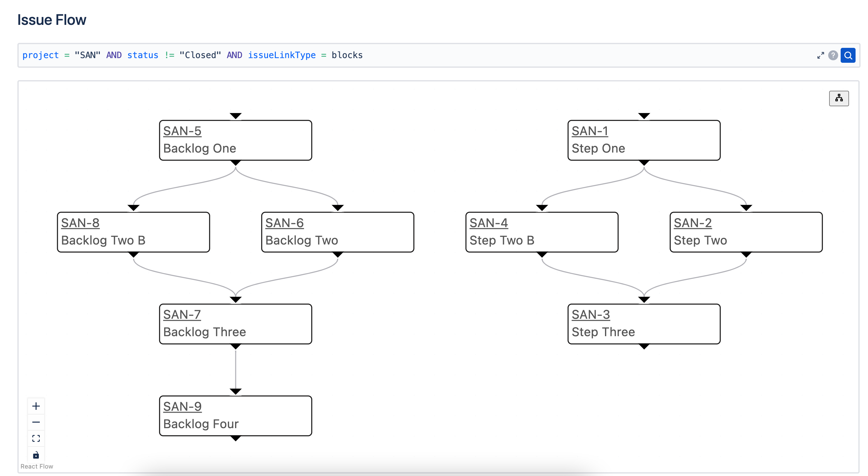
Task: Toggle the diagram interactivity lock
Action: [x=36, y=455]
